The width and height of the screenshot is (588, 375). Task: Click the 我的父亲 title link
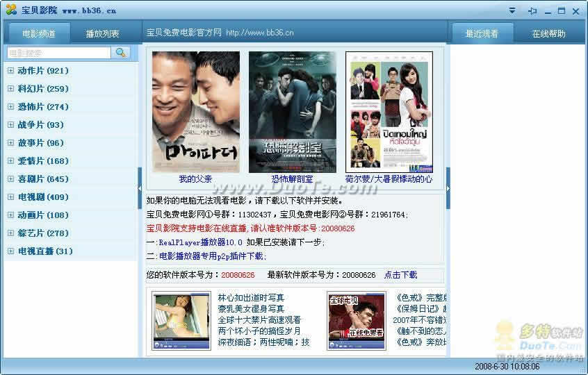coord(195,179)
